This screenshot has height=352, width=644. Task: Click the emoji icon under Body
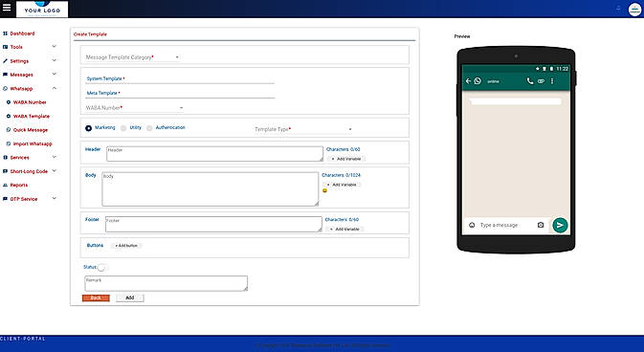325,191
